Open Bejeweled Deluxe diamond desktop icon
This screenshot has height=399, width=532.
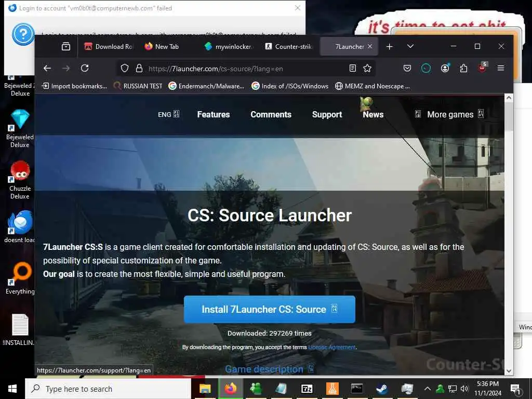[20, 129]
